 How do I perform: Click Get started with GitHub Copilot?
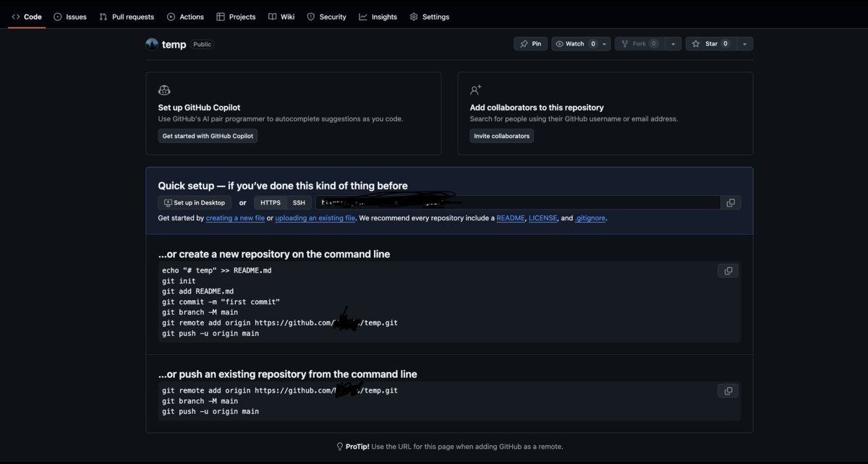point(208,136)
